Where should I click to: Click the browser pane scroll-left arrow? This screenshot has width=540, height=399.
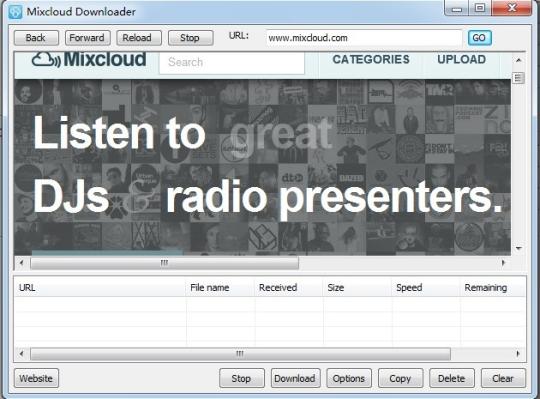[21, 263]
